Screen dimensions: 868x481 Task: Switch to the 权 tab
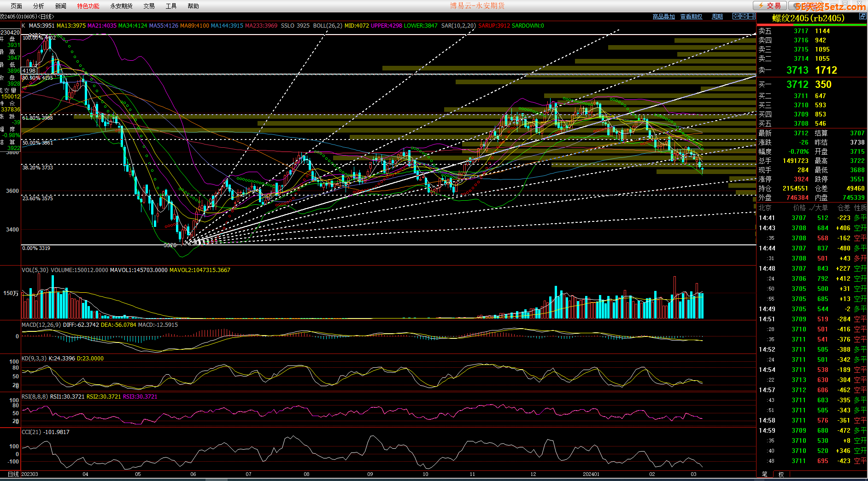pos(781,474)
